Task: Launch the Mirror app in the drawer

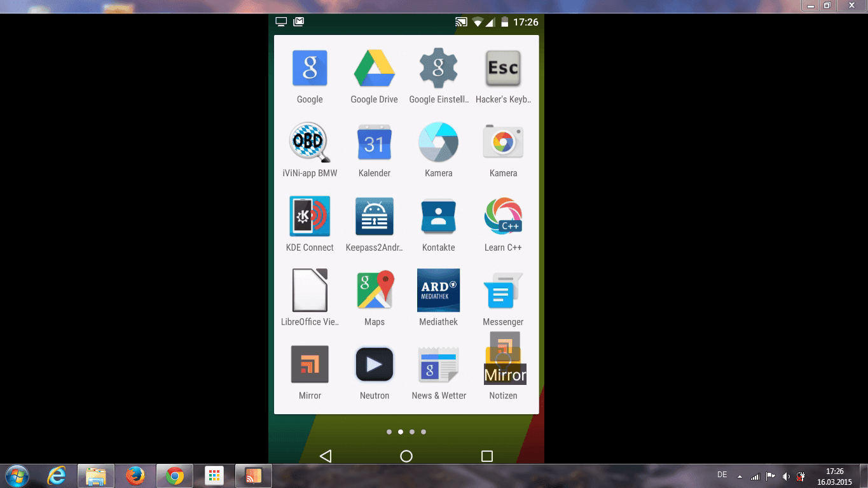Action: coord(310,364)
